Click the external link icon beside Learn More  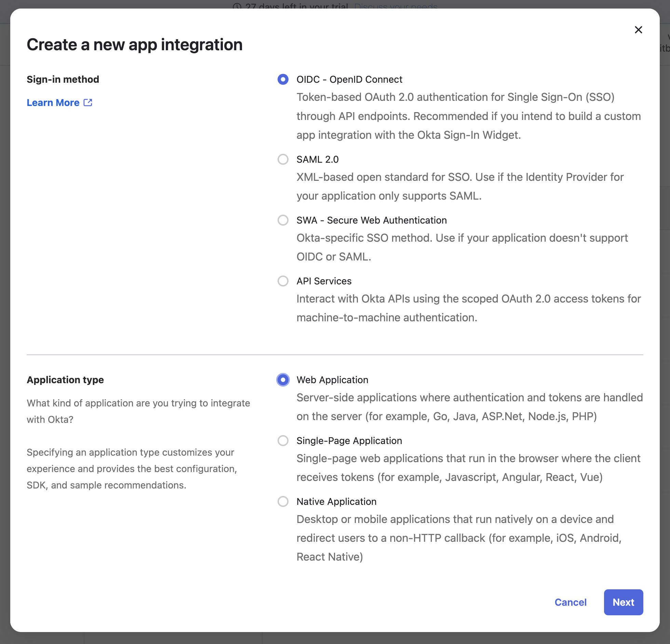tap(88, 102)
